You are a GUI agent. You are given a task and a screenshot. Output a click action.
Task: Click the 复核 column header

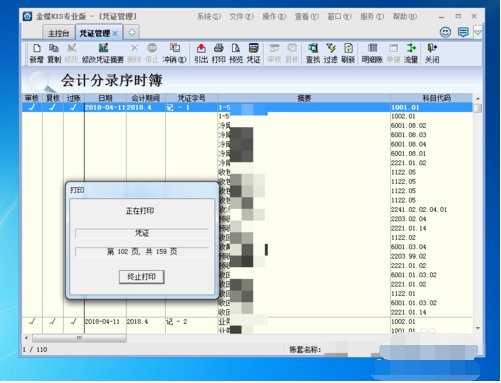(x=53, y=98)
